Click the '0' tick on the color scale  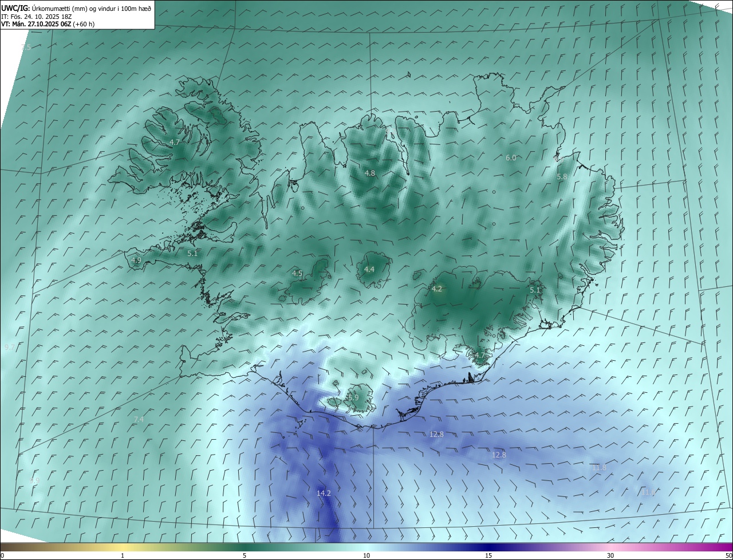(2, 555)
